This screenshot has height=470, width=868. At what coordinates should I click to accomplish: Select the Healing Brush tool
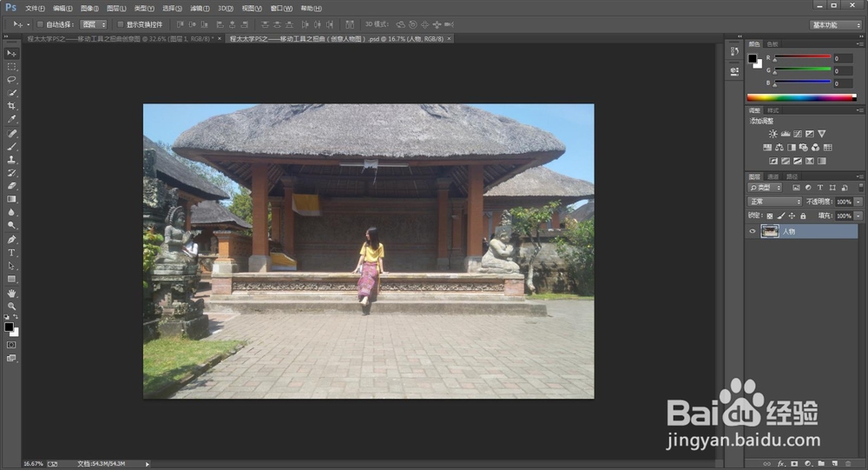click(x=11, y=134)
